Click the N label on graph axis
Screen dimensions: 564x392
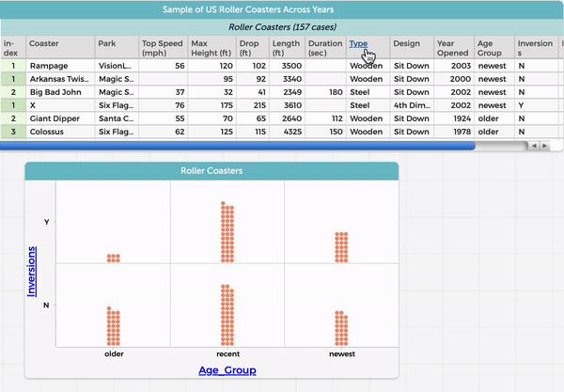click(x=46, y=306)
